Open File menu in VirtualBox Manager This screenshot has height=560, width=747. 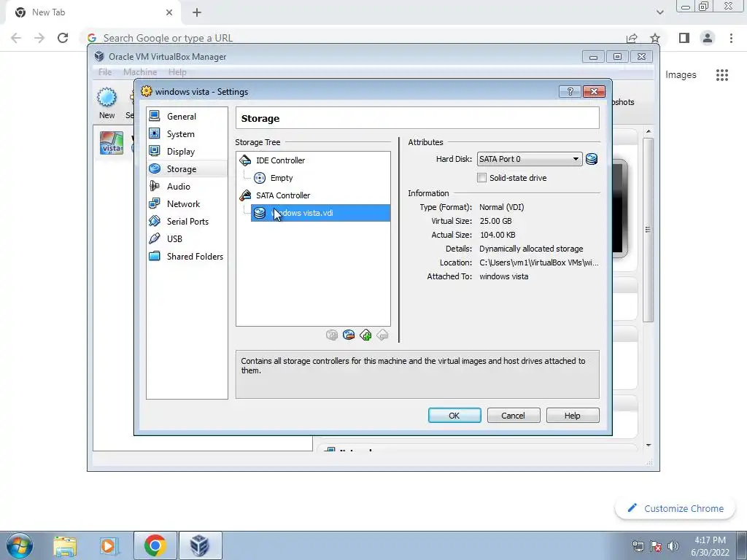(x=105, y=72)
